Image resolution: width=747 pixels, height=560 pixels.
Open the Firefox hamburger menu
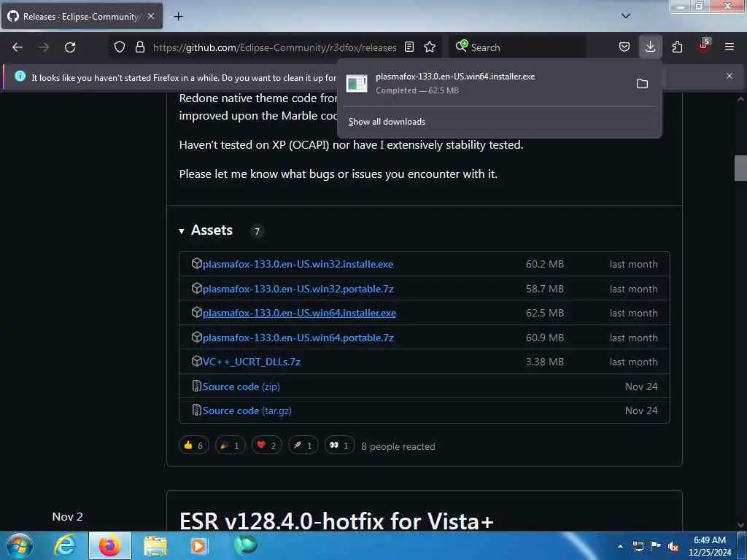(729, 47)
